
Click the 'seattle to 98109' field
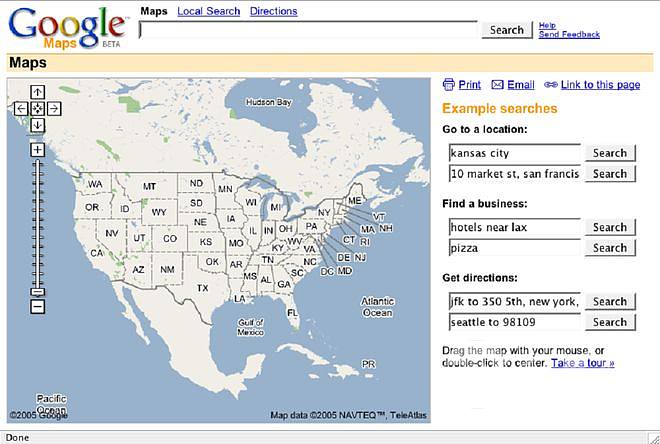[x=515, y=322]
